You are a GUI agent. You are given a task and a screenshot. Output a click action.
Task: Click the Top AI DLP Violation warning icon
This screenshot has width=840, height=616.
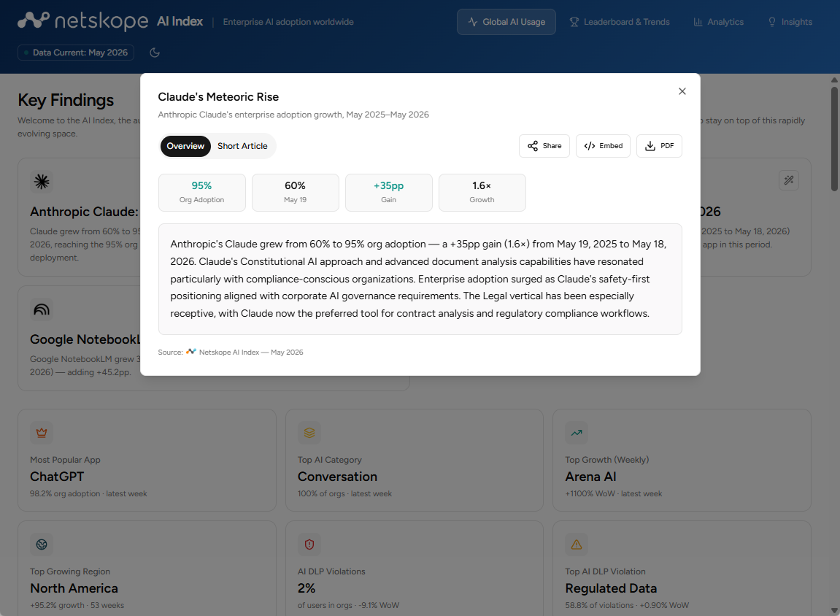coord(577,544)
